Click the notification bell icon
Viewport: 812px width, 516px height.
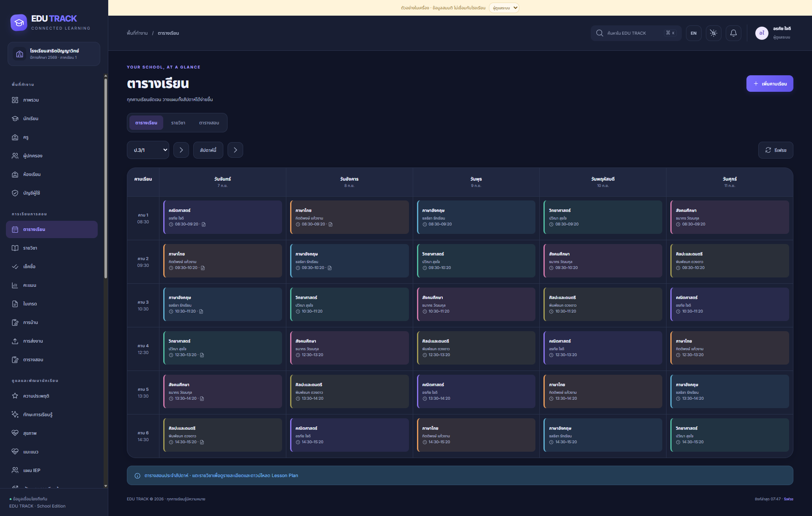(x=733, y=33)
